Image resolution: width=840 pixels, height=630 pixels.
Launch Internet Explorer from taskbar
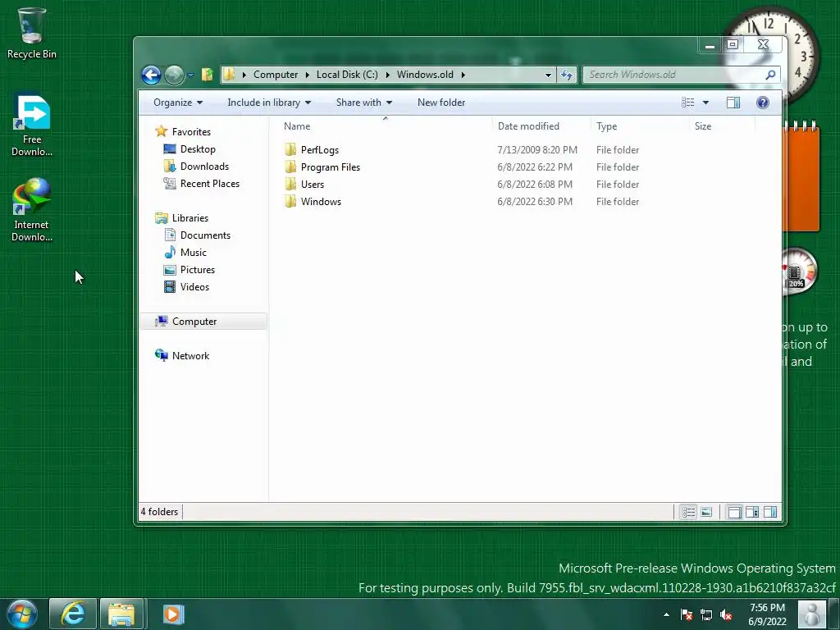pyautogui.click(x=73, y=614)
